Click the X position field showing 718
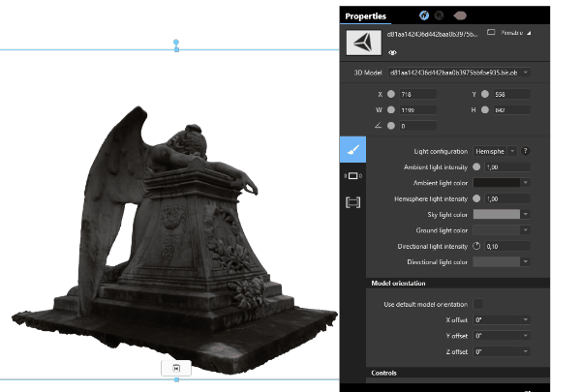Viewport: 581px width, 392px height. tap(417, 94)
